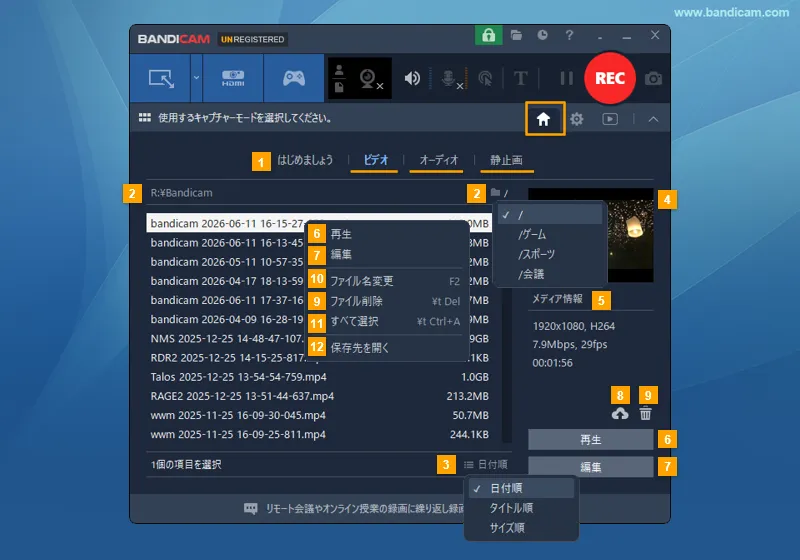Viewport: 800px width, 560px height.
Task: Open the subfolder selector dropdown
Action: point(499,193)
